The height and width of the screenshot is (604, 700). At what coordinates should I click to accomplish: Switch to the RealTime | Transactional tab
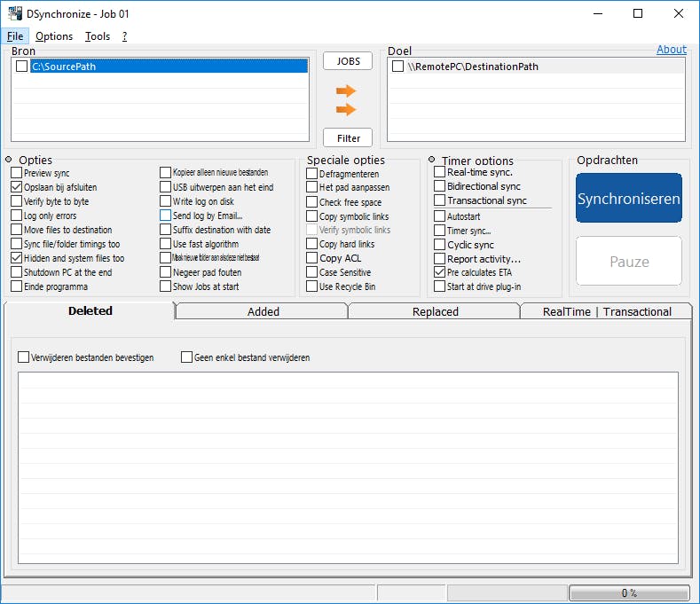click(607, 311)
